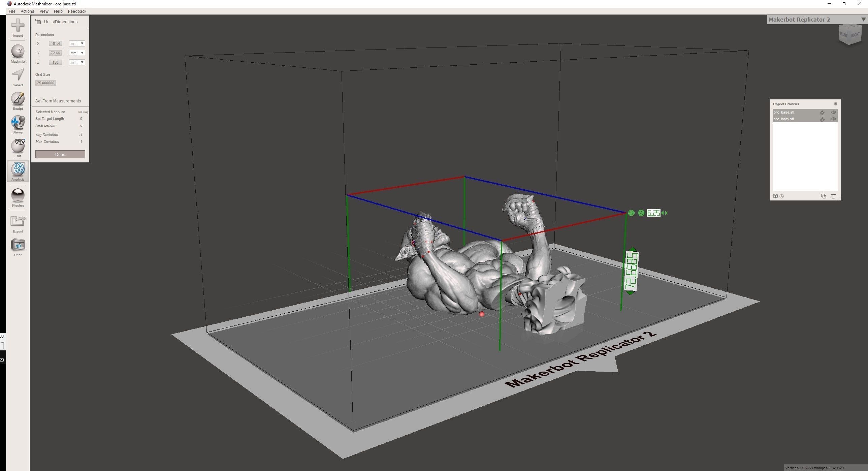The width and height of the screenshot is (868, 471).
Task: Open the Stamp tool
Action: pos(18,125)
